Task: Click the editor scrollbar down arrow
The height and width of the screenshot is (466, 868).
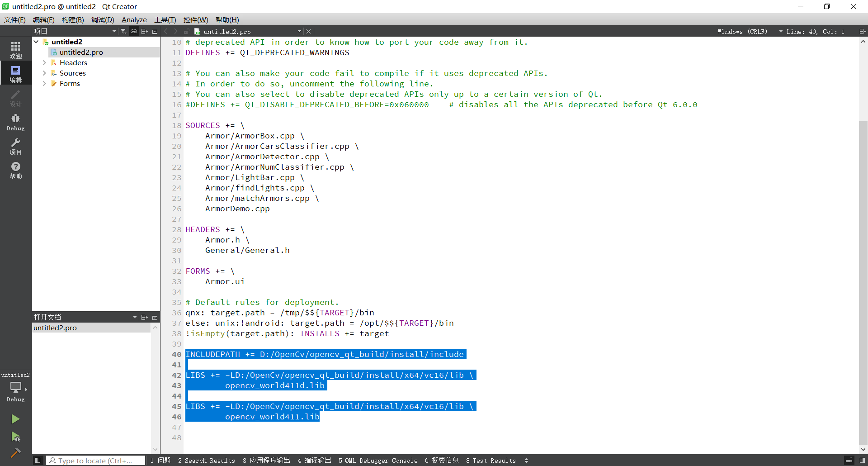Action: 863,449
